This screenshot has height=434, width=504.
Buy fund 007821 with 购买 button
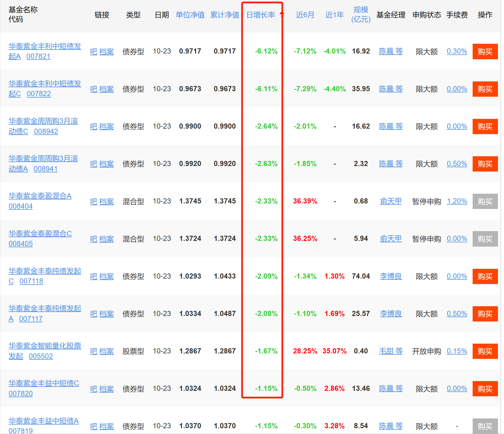point(485,52)
